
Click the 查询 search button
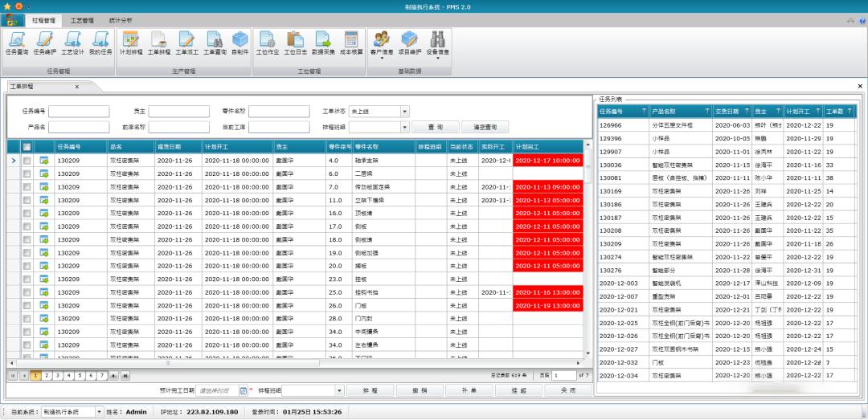tap(435, 127)
